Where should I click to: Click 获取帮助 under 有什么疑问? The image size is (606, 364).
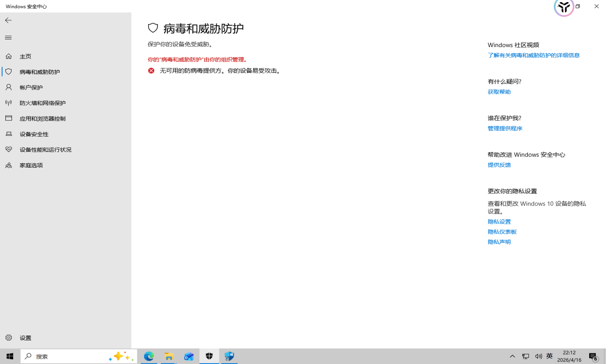tap(499, 91)
